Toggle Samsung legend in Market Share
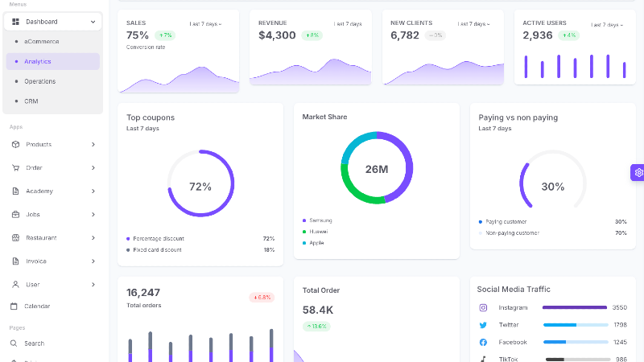 (320, 220)
